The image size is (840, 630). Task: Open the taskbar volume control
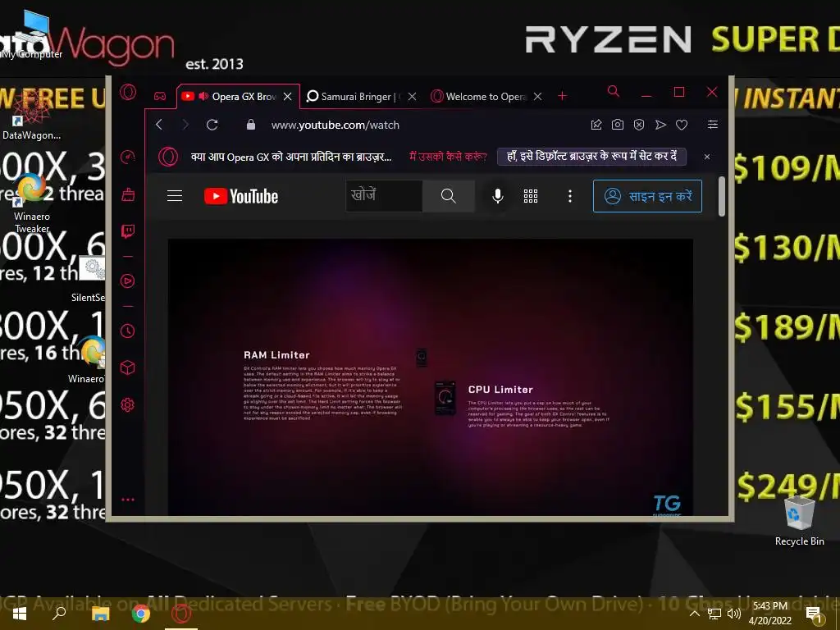pos(734,614)
